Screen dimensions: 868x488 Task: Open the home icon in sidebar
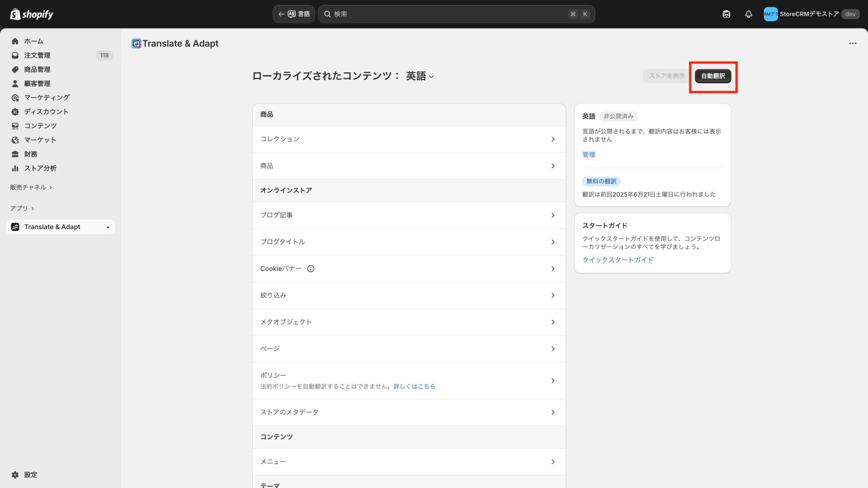point(15,41)
